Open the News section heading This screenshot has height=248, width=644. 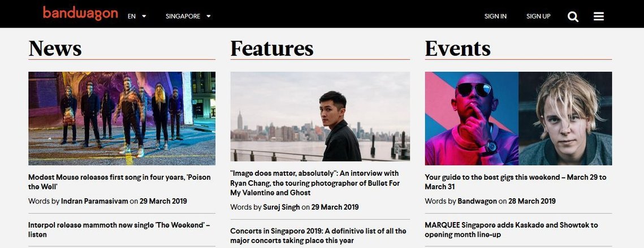click(55, 49)
